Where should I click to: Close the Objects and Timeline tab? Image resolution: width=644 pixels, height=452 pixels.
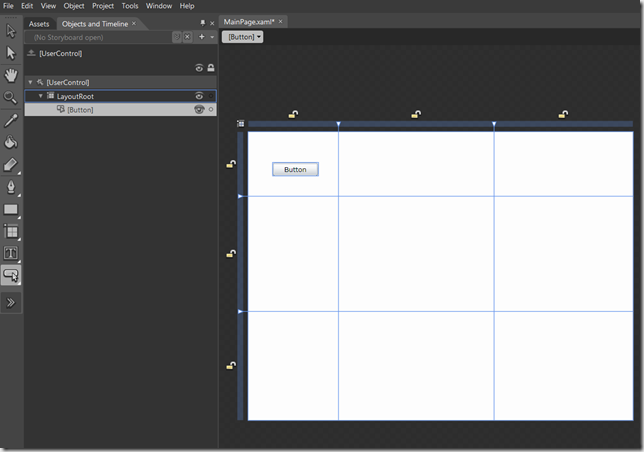[134, 23]
